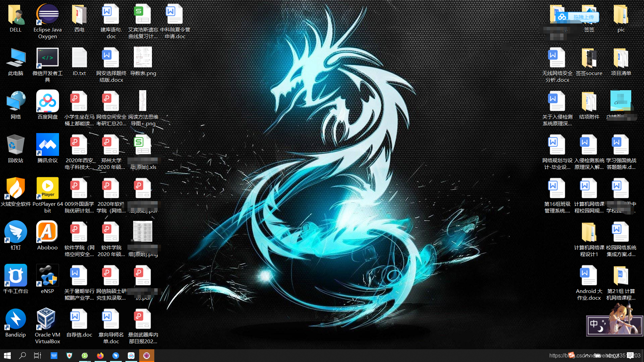The height and width of the screenshot is (362, 644).
Task: Select 中科院夏令营申请.doc file
Action: coord(175,21)
